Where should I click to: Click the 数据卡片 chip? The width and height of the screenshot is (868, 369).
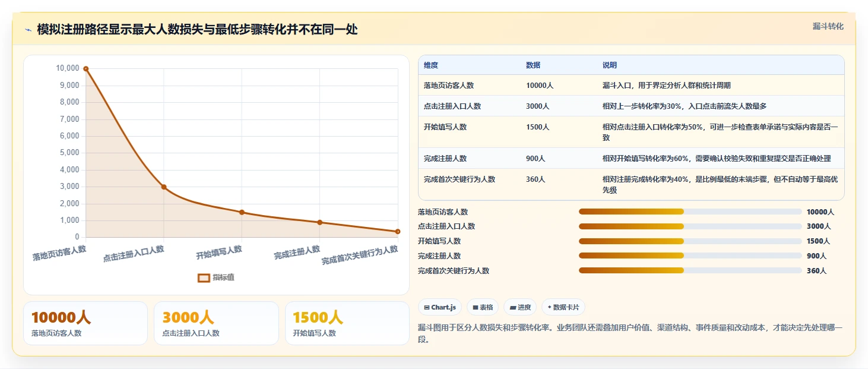(x=563, y=307)
